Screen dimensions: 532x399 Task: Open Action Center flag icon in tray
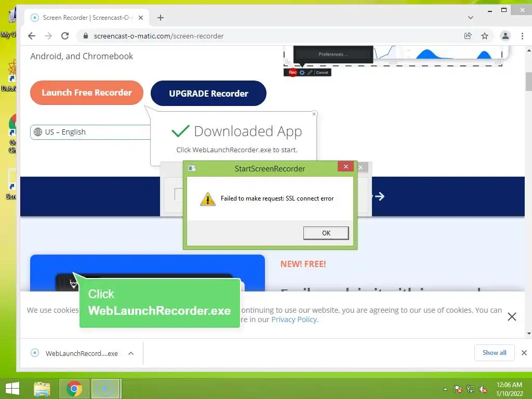click(x=458, y=389)
